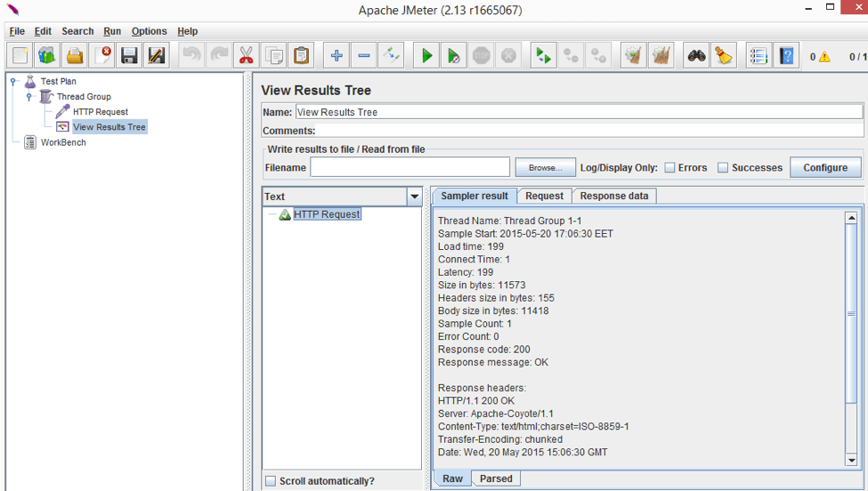
Task: Toggle the Scroll automatically checkbox
Action: click(270, 481)
